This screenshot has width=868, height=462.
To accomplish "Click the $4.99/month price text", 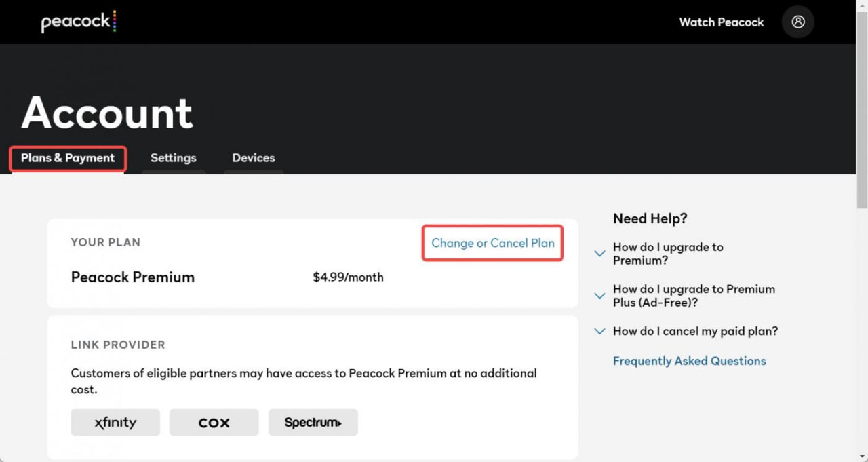I will click(x=348, y=277).
